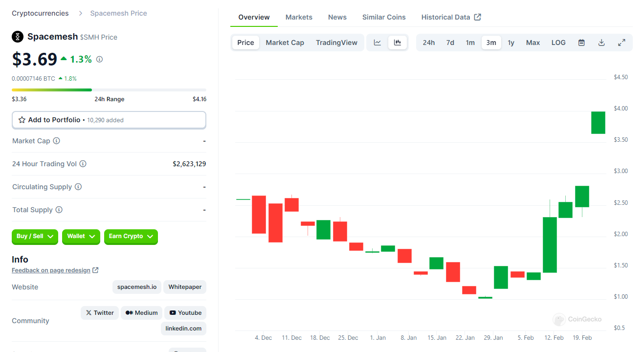Image resolution: width=644 pixels, height=352 pixels.
Task: Click external link icon beside feedback link
Action: pyautogui.click(x=95, y=270)
